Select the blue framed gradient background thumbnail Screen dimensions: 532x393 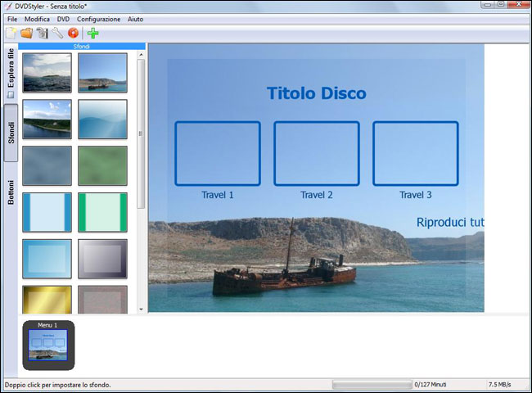(x=47, y=259)
